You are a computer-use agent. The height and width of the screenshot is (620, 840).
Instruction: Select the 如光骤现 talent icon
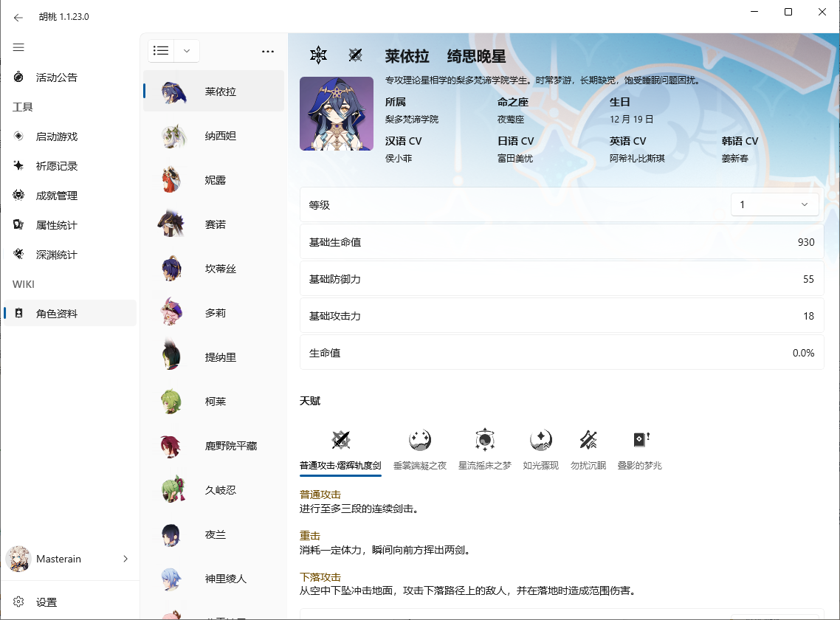pyautogui.click(x=540, y=441)
